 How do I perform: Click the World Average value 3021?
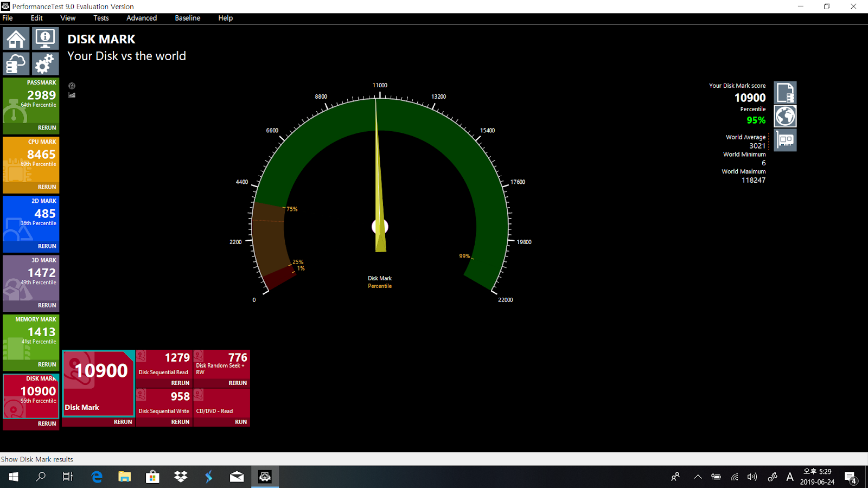pyautogui.click(x=757, y=146)
